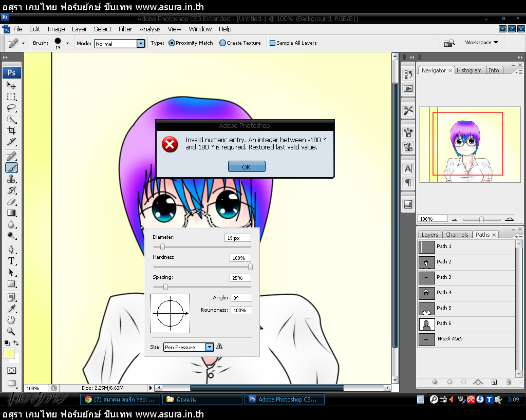Toggle Quick Mask mode

(x=11, y=370)
